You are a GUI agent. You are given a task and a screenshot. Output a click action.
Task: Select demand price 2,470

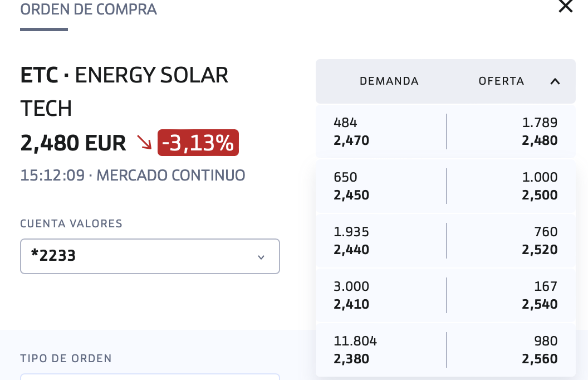(x=351, y=140)
